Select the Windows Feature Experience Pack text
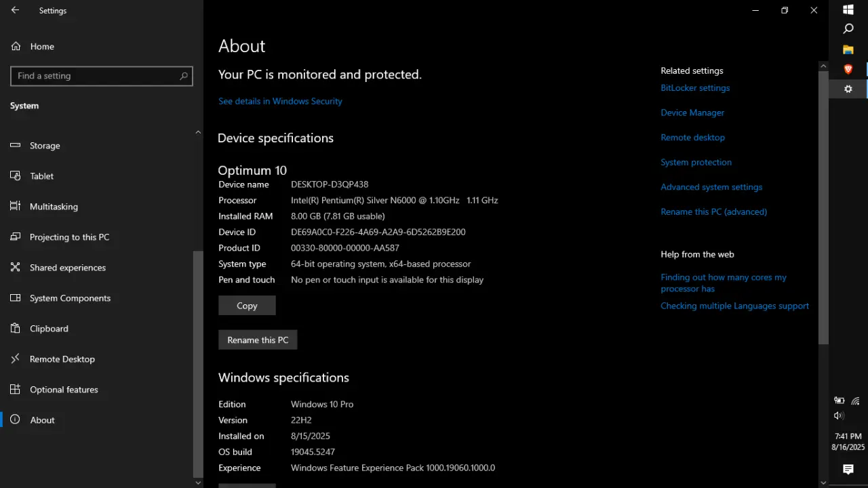This screenshot has width=868, height=488. pos(393,468)
